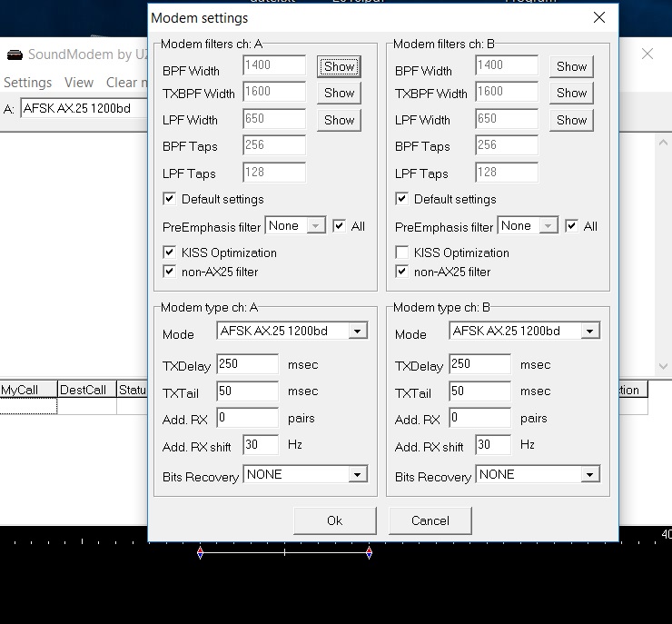Screen dimensions: 672x624
Task: Show BPF Width filter for channel A
Action: (x=339, y=66)
